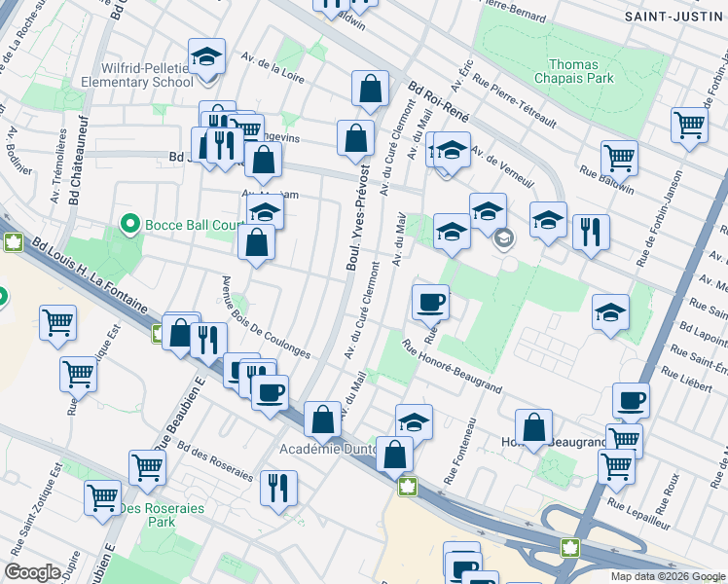Select the shopping bag marker left of Académie Dunton
728x584 pixels.
323,421
